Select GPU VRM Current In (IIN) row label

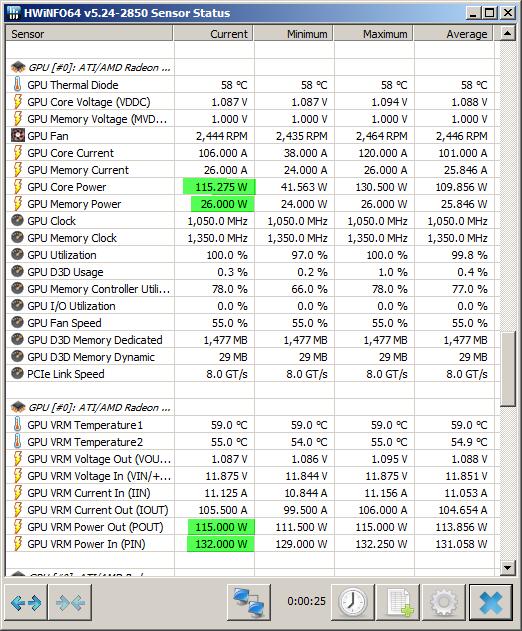coord(89,493)
